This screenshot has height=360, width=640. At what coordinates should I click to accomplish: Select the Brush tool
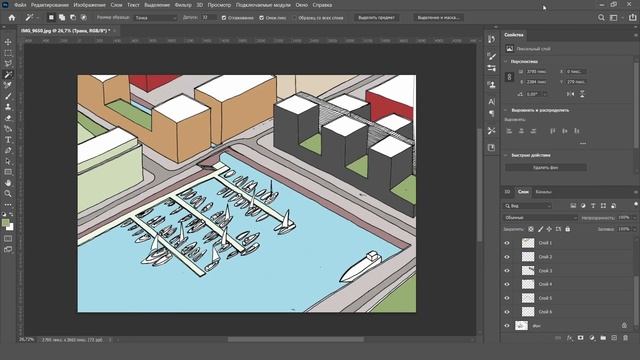[x=8, y=96]
